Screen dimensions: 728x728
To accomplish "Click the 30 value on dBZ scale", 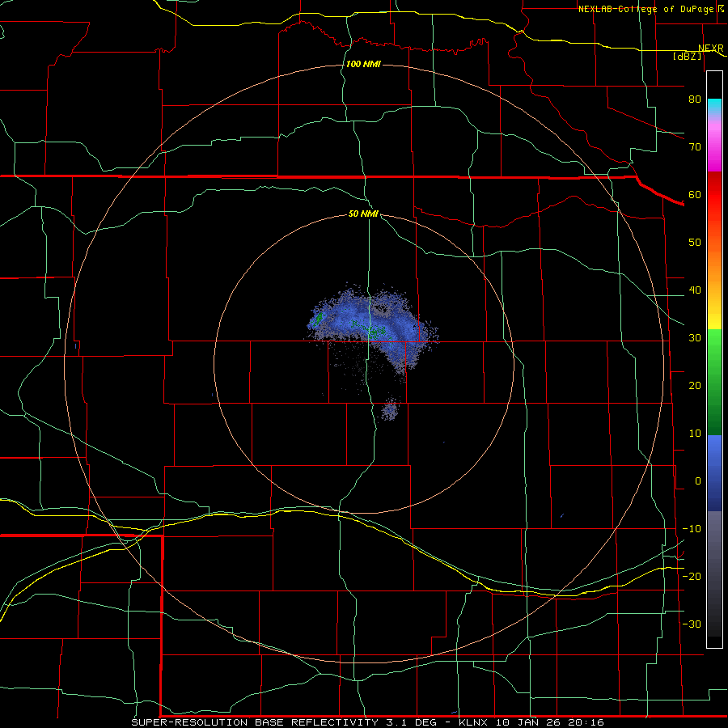I will (695, 338).
